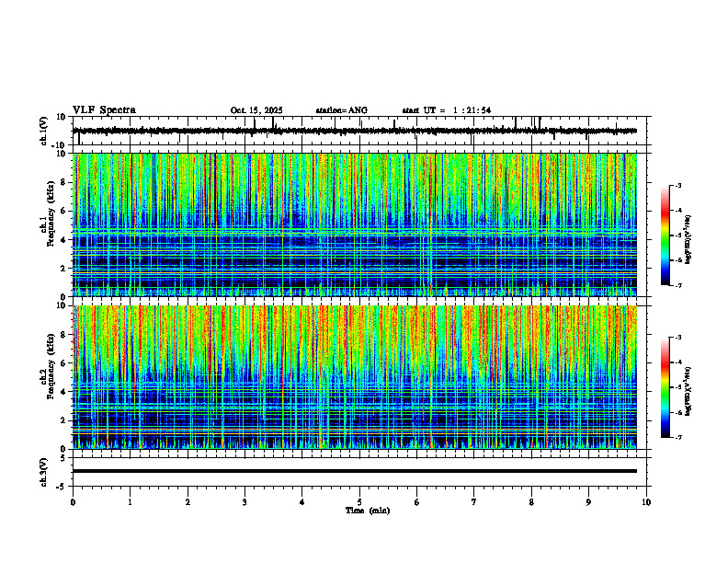The image size is (728, 563).
Task: Click the "-3" label on ch.1 color bar
Action: tap(677, 186)
